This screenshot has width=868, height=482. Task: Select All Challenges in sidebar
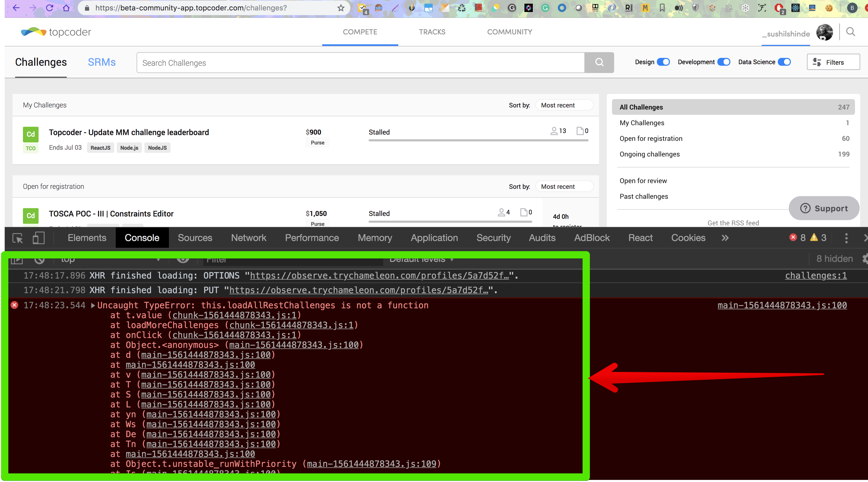(733, 107)
